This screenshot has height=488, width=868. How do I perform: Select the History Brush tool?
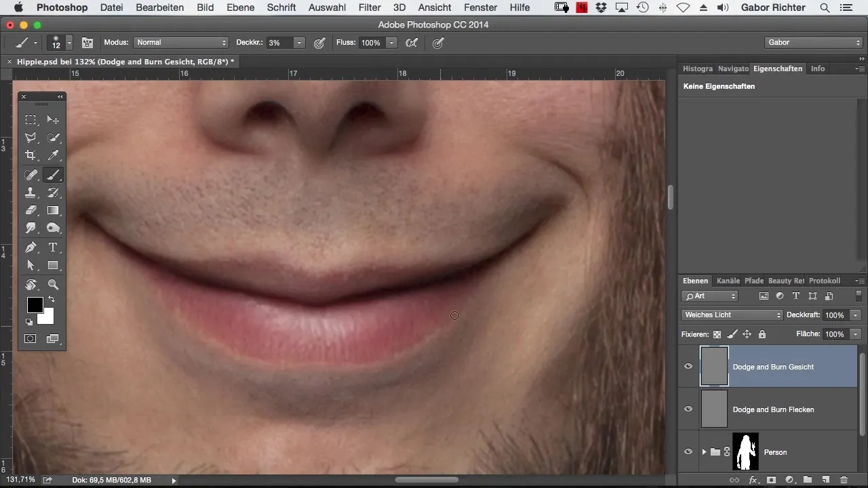click(x=53, y=192)
